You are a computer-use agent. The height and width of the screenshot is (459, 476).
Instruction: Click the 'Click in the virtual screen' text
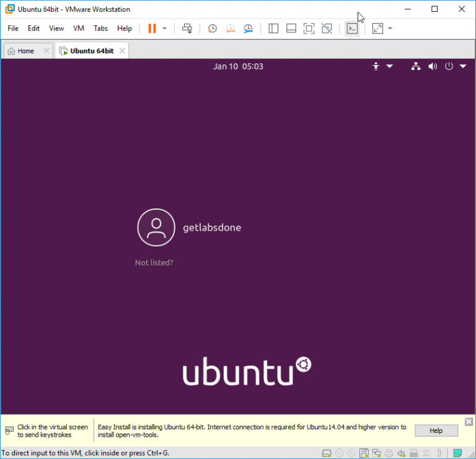(x=53, y=430)
